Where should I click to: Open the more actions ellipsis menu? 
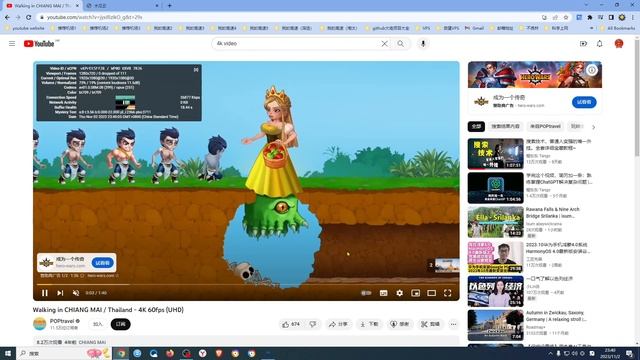point(453,324)
